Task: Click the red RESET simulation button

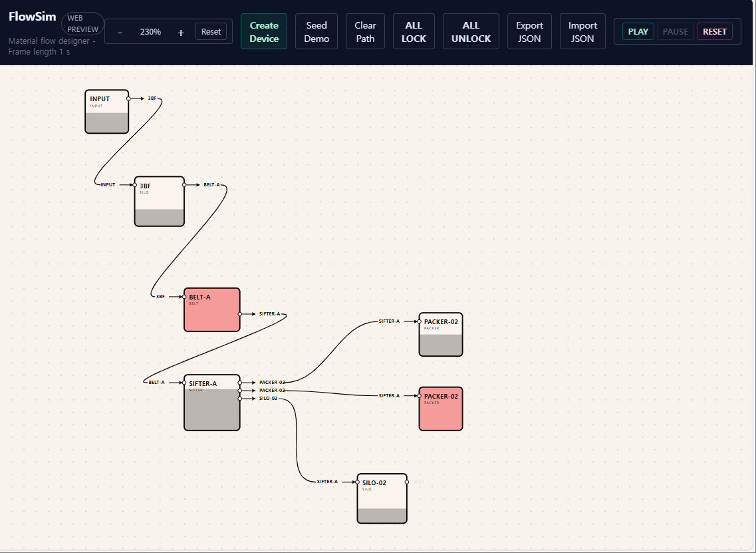Action: (715, 31)
